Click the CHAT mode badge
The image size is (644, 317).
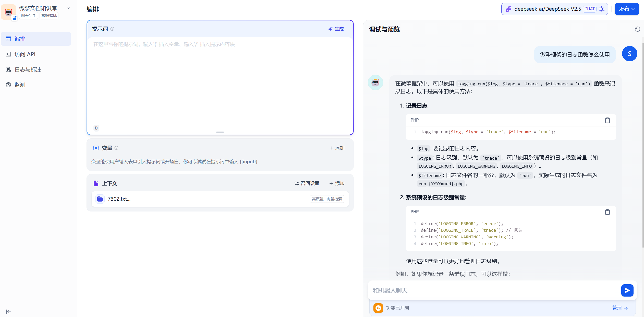pyautogui.click(x=589, y=9)
